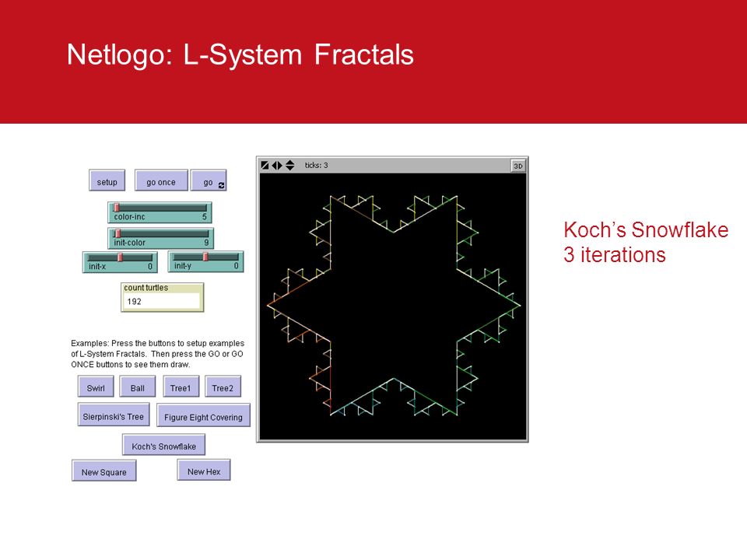The height and width of the screenshot is (560, 747).
Task: Load the Sierpinski's Tree example
Action: [114, 415]
